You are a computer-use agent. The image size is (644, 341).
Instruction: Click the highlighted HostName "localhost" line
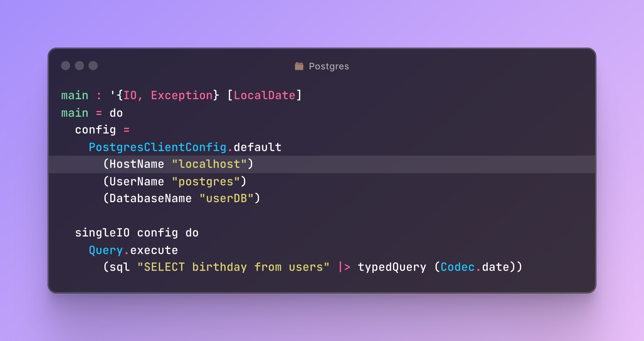[178, 164]
